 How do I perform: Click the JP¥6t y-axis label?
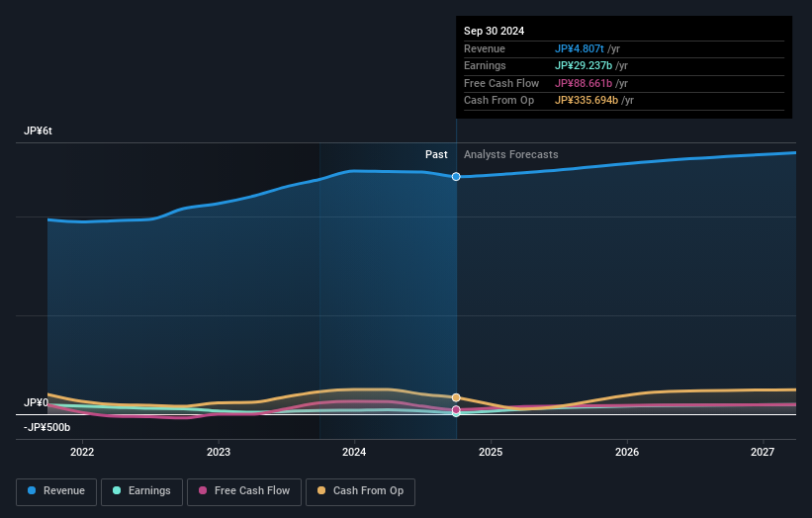tap(38, 130)
